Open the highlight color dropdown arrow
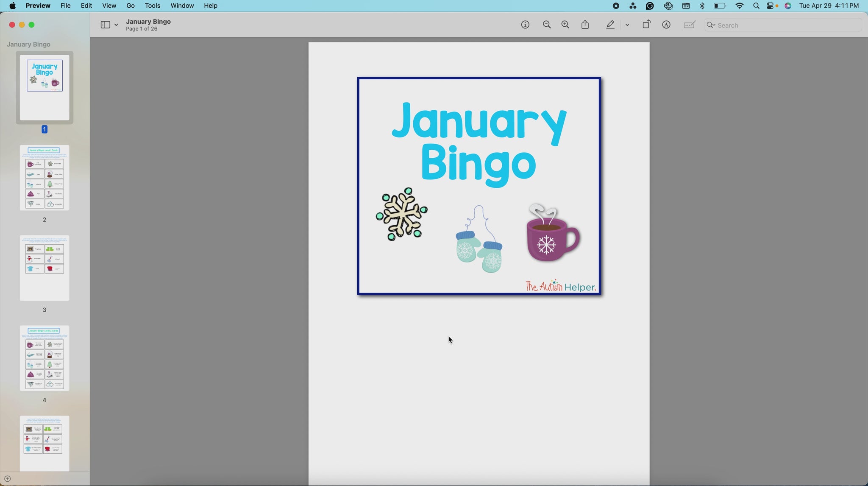 [x=627, y=25]
